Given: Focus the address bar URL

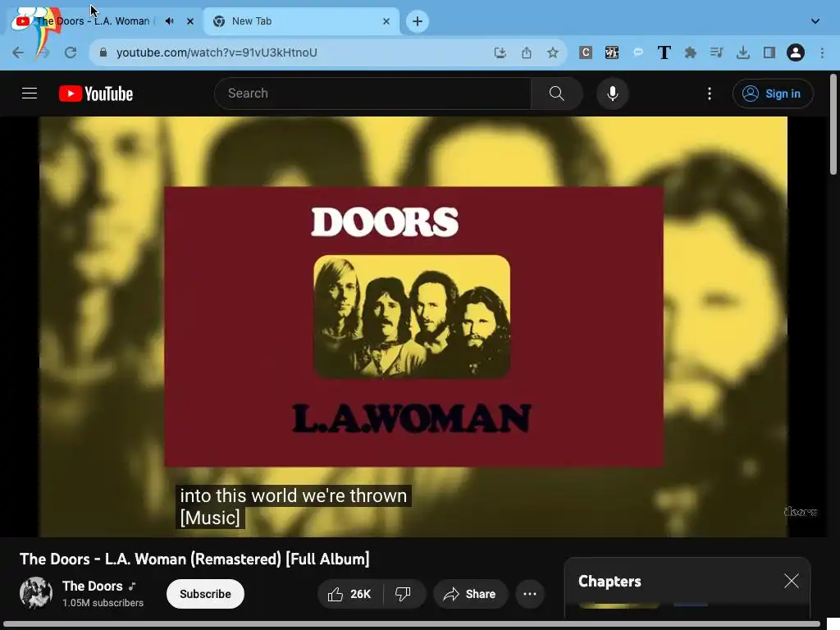Looking at the screenshot, I should point(217,52).
